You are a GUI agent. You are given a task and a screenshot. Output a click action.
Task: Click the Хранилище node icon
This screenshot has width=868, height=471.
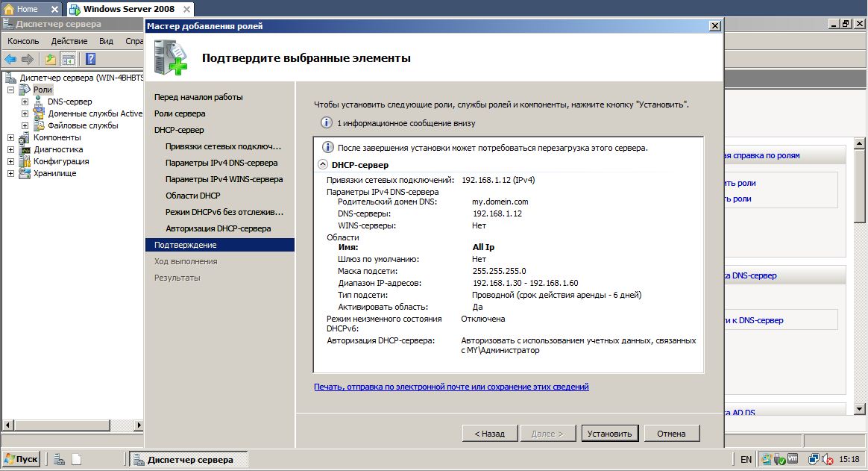[x=25, y=173]
